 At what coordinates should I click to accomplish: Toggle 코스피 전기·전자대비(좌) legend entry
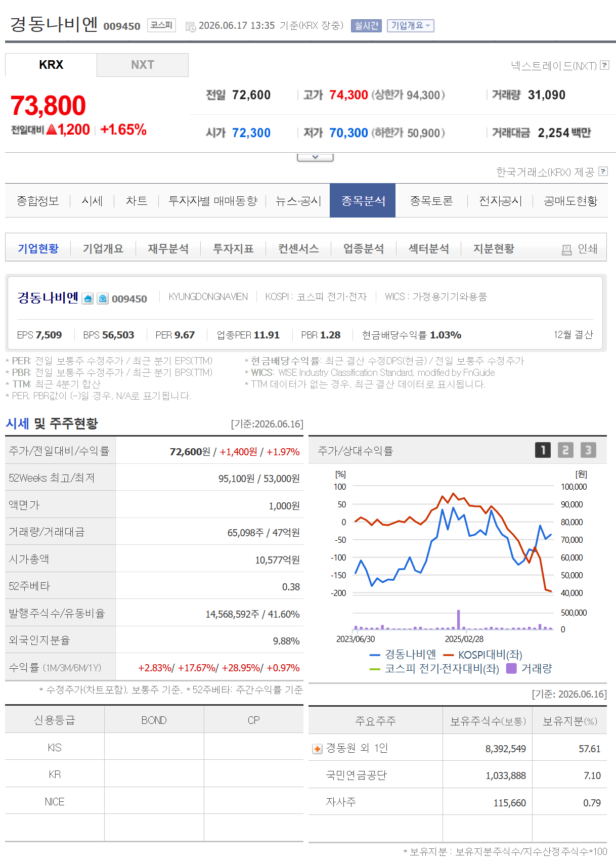(x=434, y=669)
